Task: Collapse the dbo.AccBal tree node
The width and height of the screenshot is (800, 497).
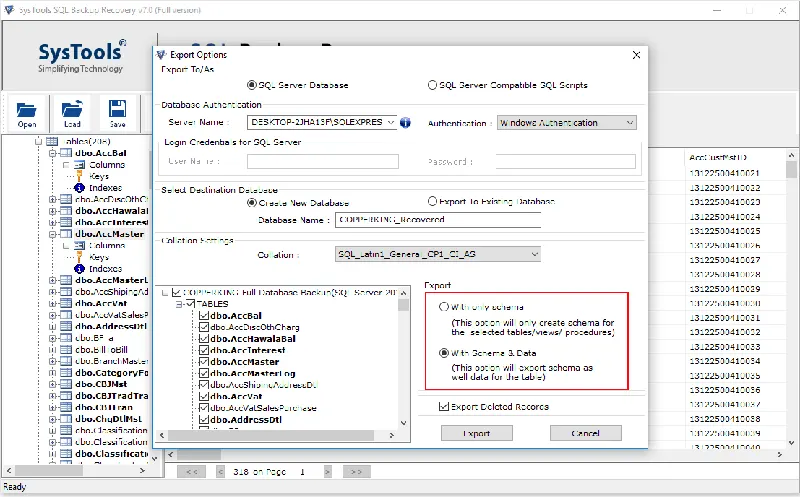Action: pos(52,153)
